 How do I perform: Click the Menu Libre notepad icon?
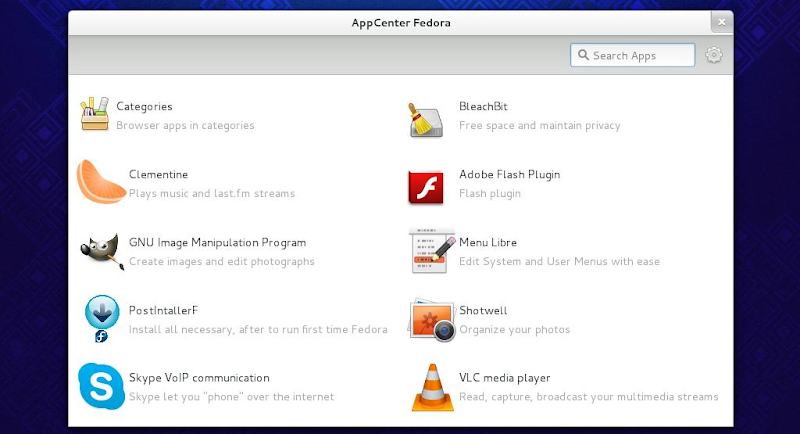tap(432, 250)
